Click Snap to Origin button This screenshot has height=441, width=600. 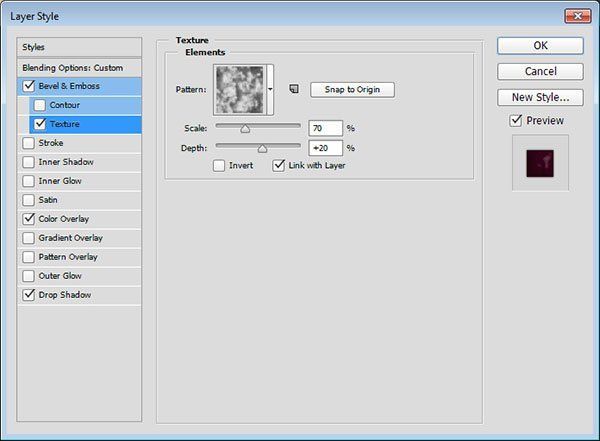[x=352, y=90]
